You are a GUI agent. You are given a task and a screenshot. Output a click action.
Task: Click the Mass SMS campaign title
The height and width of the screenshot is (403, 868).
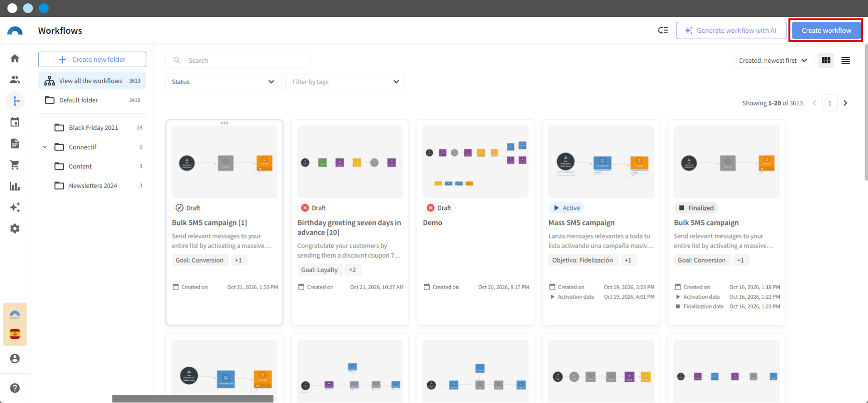581,222
